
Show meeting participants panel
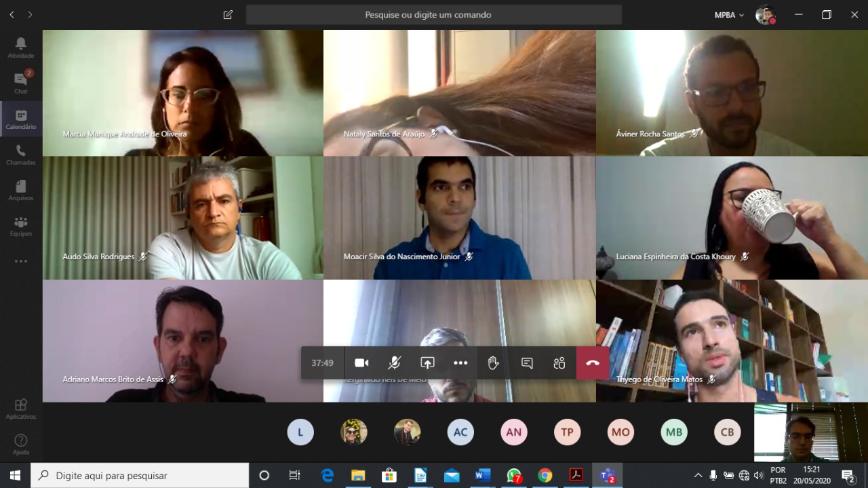559,363
